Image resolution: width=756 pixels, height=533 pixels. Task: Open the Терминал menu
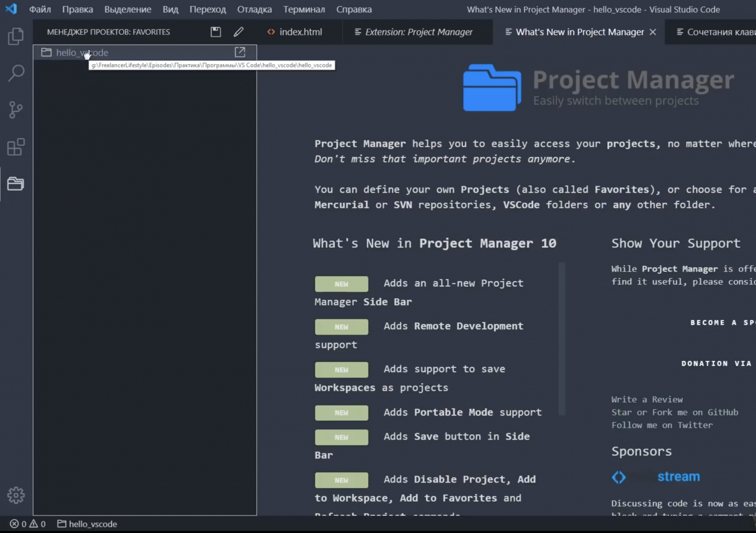tap(304, 9)
